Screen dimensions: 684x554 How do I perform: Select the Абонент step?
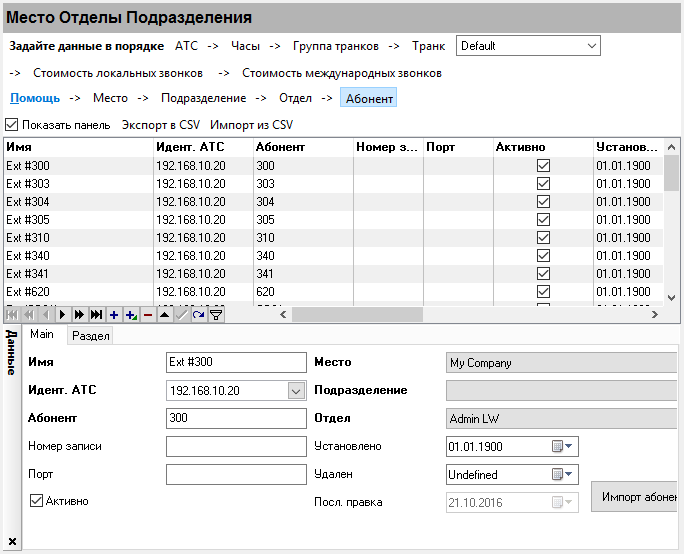[x=369, y=98]
